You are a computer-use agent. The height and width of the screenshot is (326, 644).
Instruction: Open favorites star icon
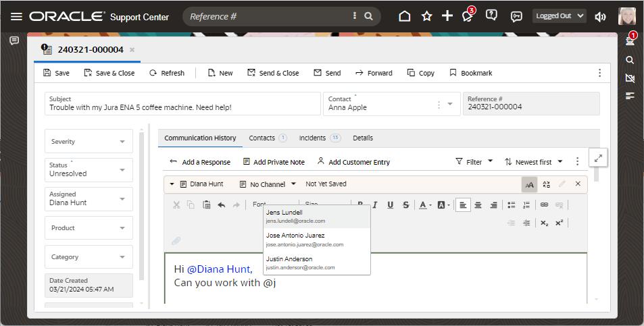click(426, 16)
